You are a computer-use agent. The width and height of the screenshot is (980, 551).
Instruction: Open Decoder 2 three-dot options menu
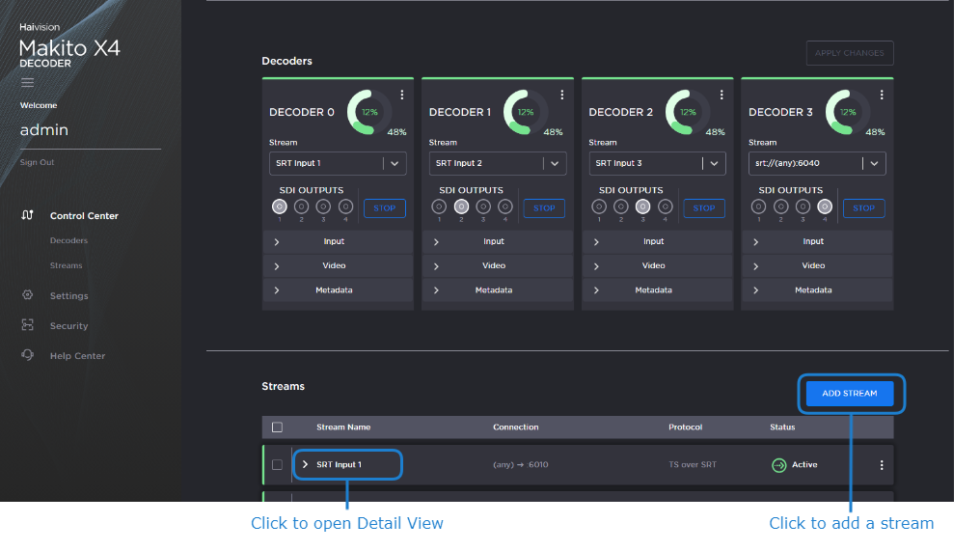coord(721,96)
